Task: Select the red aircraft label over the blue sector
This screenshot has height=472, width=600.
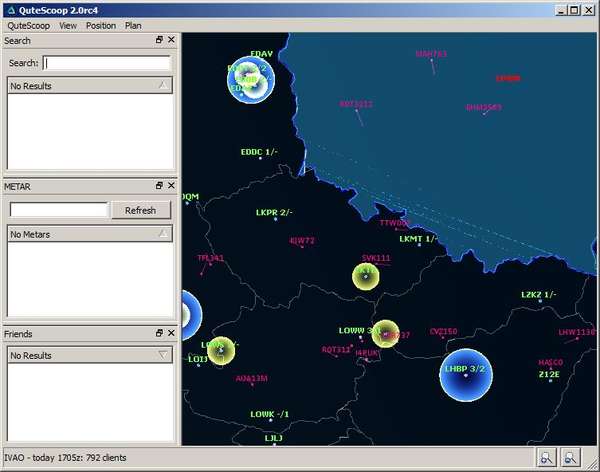Action: [508, 78]
